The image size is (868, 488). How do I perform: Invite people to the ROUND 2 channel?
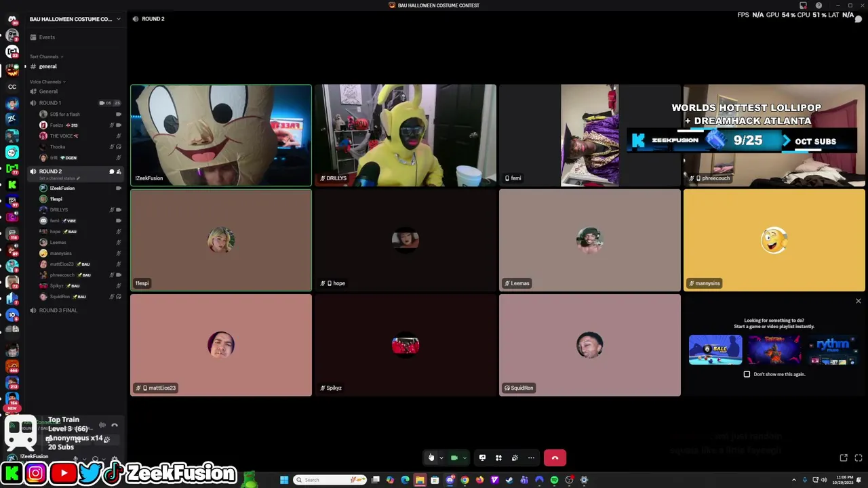point(119,171)
